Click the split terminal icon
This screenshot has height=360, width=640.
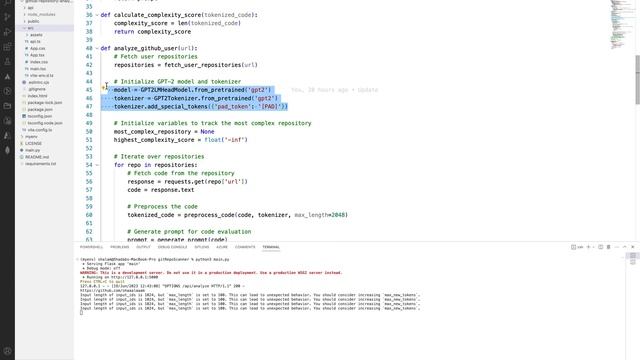[x=600, y=247]
